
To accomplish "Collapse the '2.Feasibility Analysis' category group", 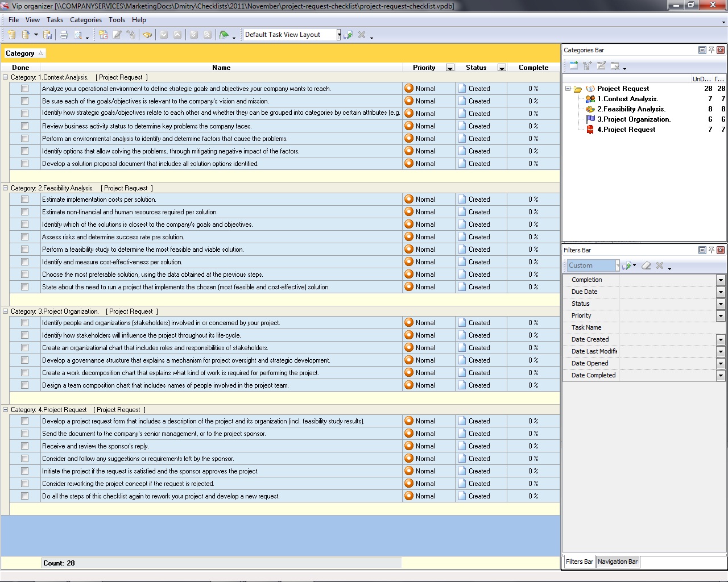I will (x=6, y=188).
